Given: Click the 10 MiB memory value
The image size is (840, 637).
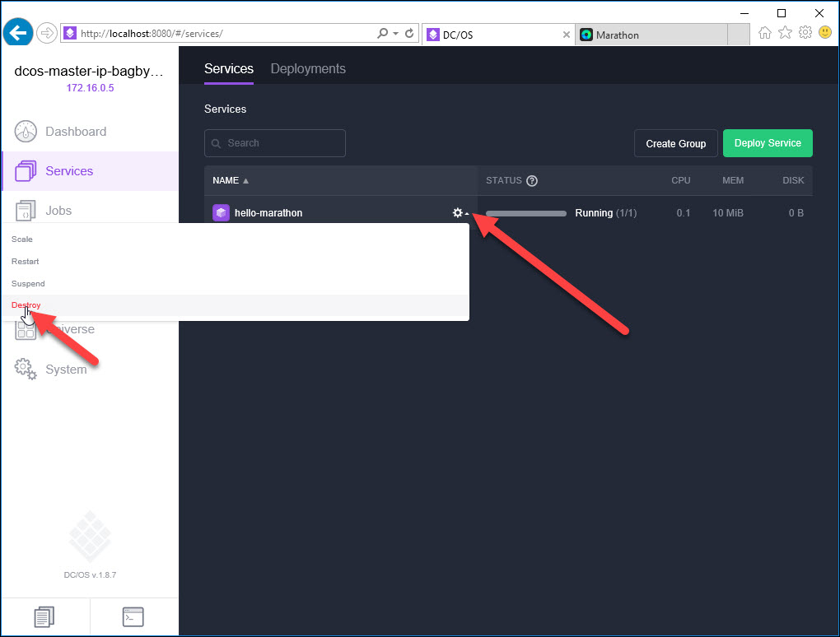Looking at the screenshot, I should pos(727,213).
